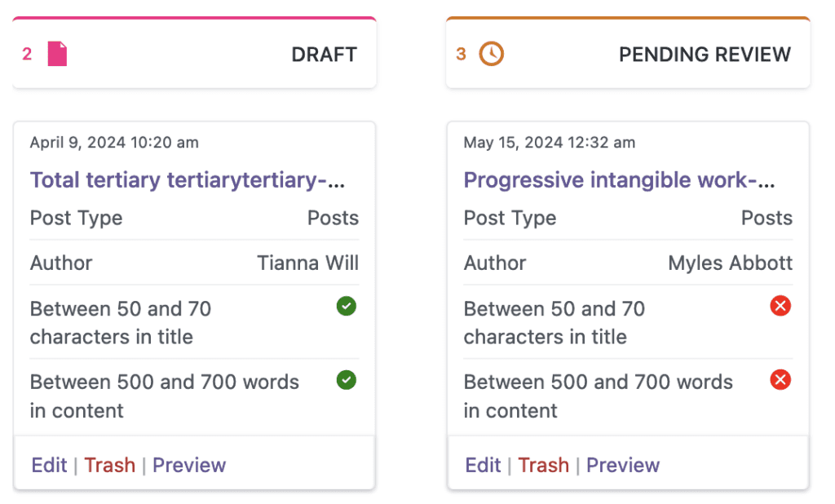Preview the draft post

(188, 465)
